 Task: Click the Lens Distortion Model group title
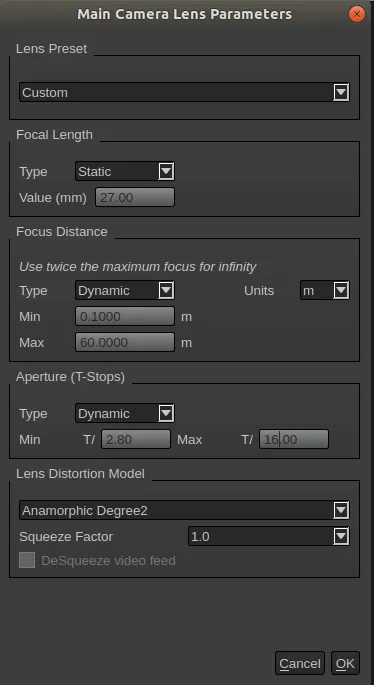click(x=80, y=474)
